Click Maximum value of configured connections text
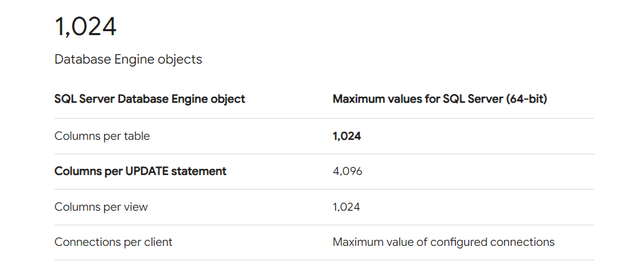Image resolution: width=644 pixels, height=273 pixels. coord(443,243)
